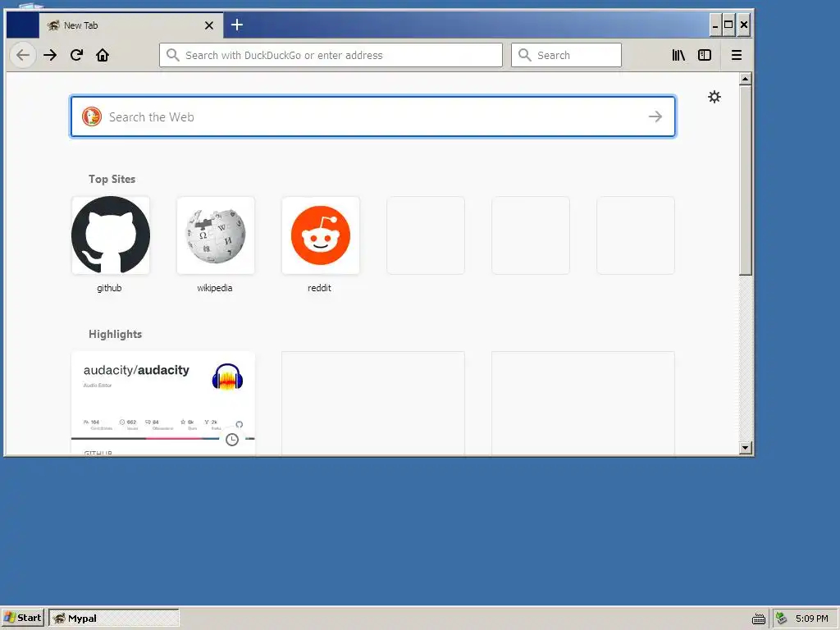The image size is (840, 630).
Task: Open new tab page settings gear
Action: (714, 97)
